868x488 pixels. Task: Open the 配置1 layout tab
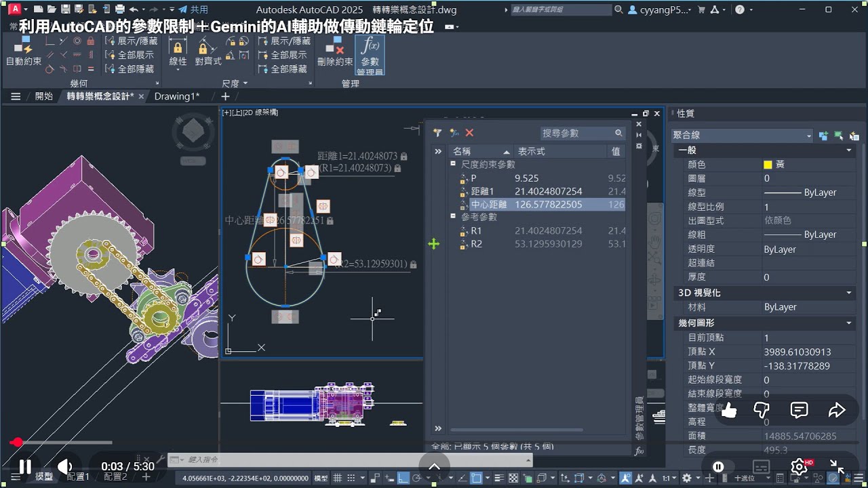[79, 477]
